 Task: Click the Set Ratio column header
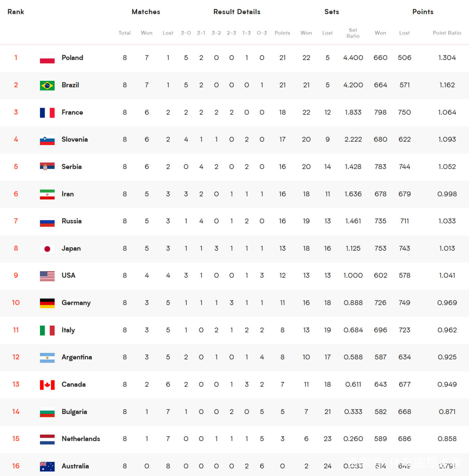tap(353, 33)
